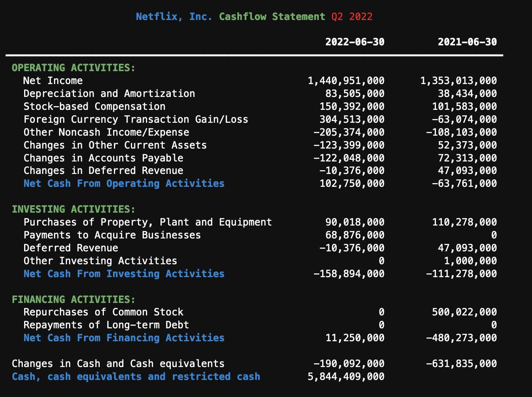
Task: Click Payments to Acquire Businesses value 68,876,000
Action: [x=355, y=235]
